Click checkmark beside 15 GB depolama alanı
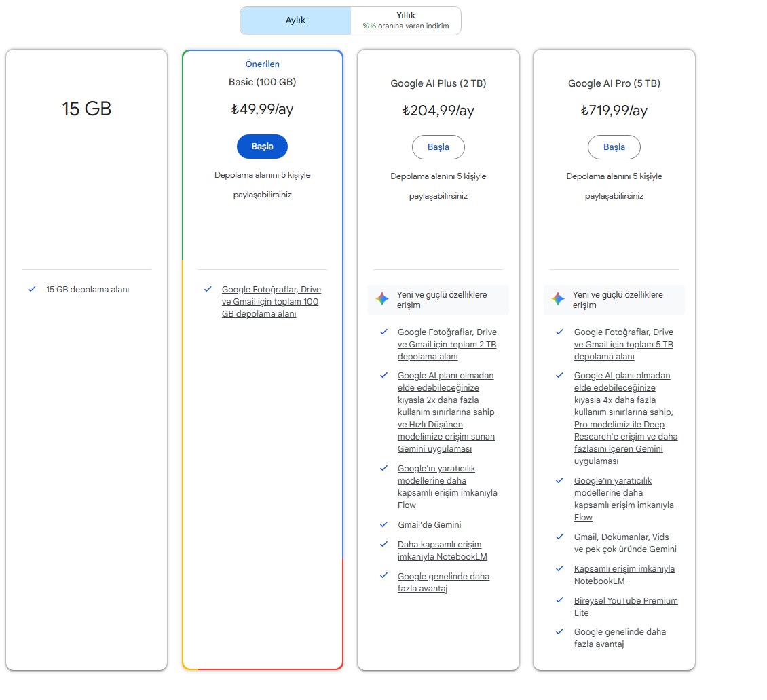767x700 pixels. click(32, 289)
